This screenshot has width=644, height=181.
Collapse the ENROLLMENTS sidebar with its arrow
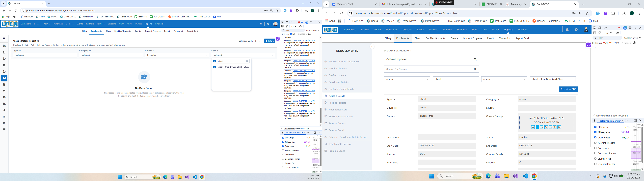372,47
